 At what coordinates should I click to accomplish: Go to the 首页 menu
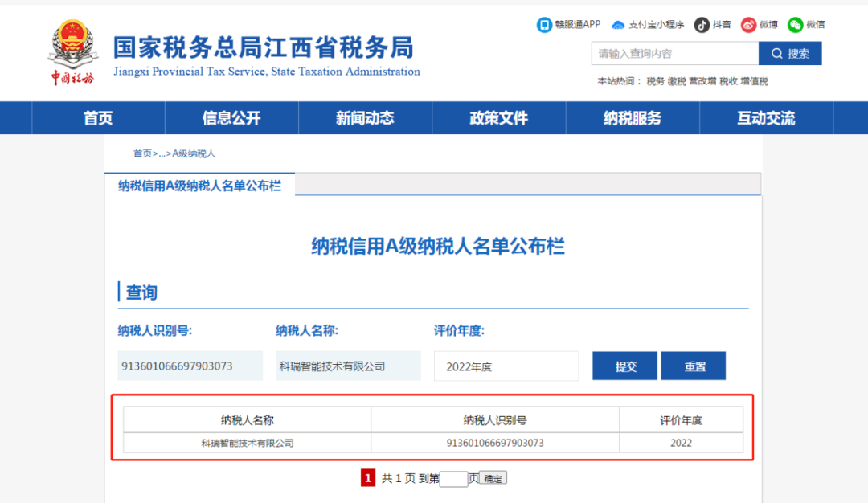click(98, 118)
